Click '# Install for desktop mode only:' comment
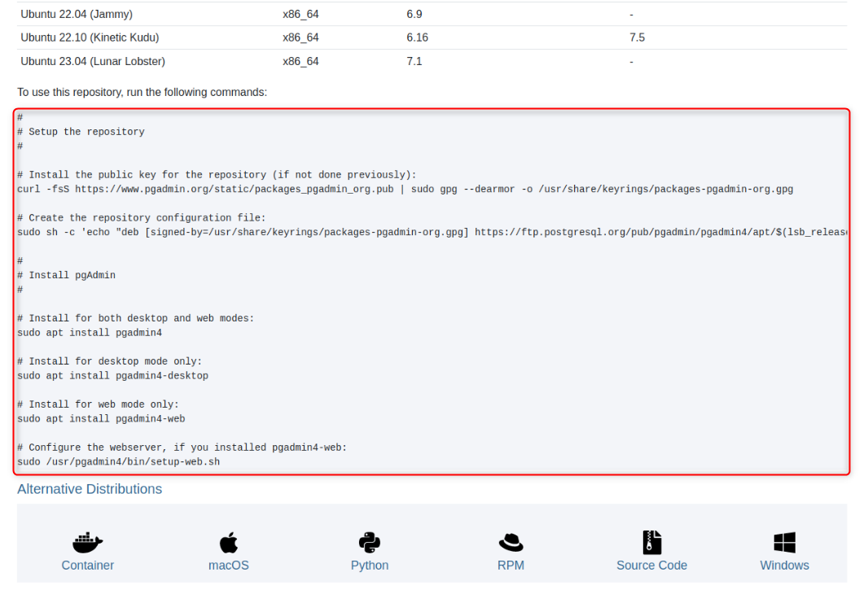 (x=110, y=362)
